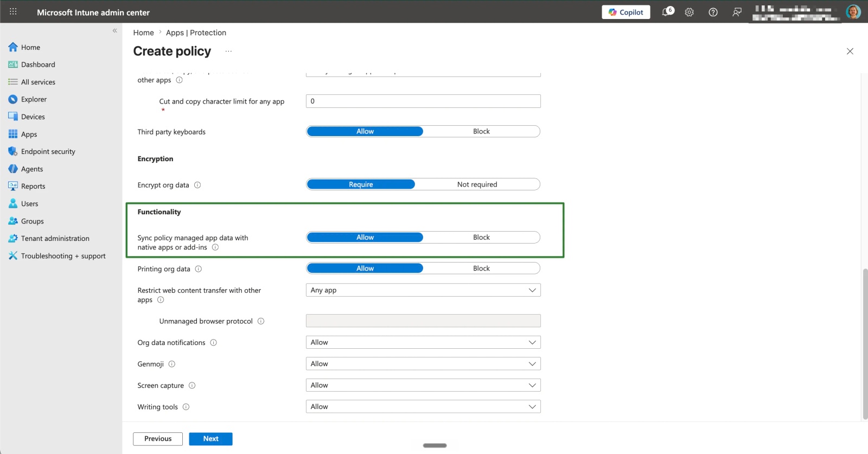The height and width of the screenshot is (454, 868).
Task: Click the Dashboard icon in sidebar
Action: [13, 65]
